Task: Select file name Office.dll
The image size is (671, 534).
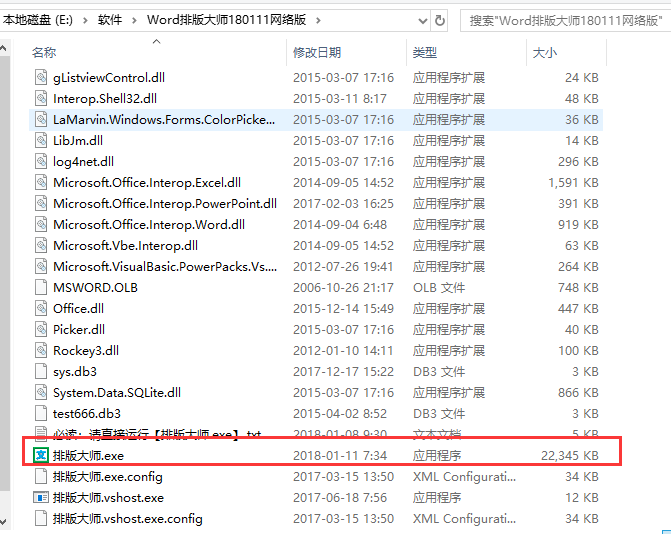Action: pyautogui.click(x=78, y=308)
